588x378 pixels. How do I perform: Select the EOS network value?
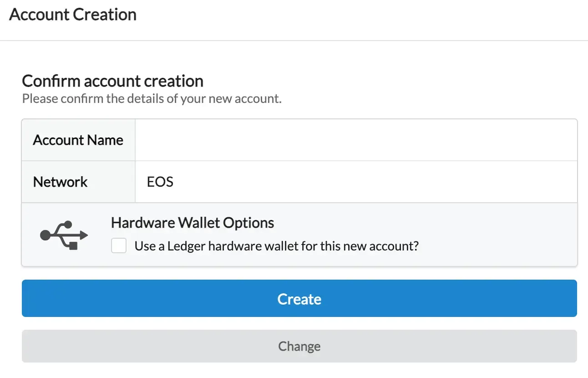[160, 182]
